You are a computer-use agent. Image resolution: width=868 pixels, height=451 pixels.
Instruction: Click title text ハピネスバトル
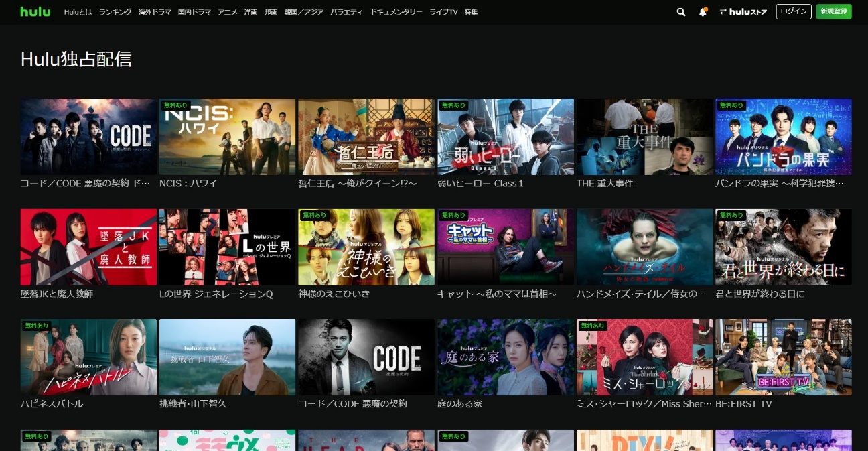(52, 404)
